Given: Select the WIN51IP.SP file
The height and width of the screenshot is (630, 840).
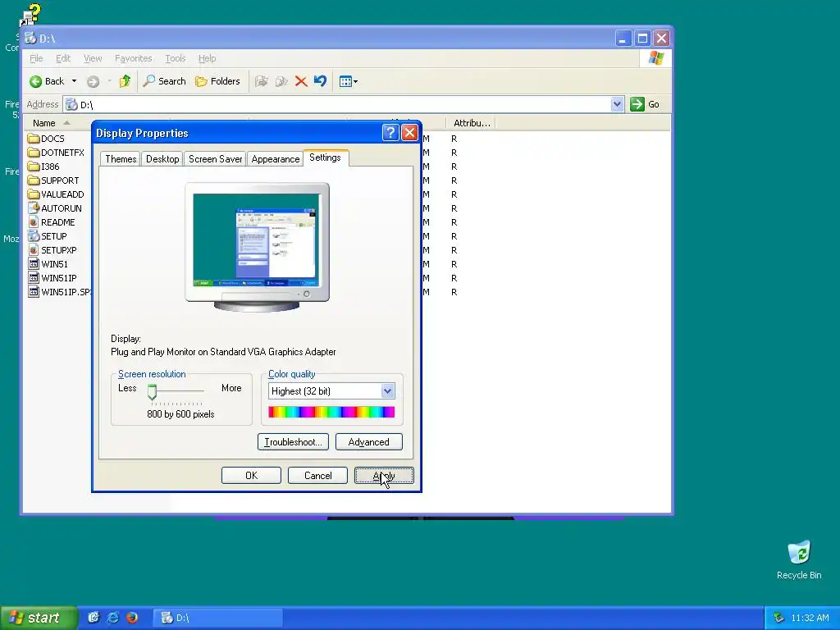Looking at the screenshot, I should (59, 292).
